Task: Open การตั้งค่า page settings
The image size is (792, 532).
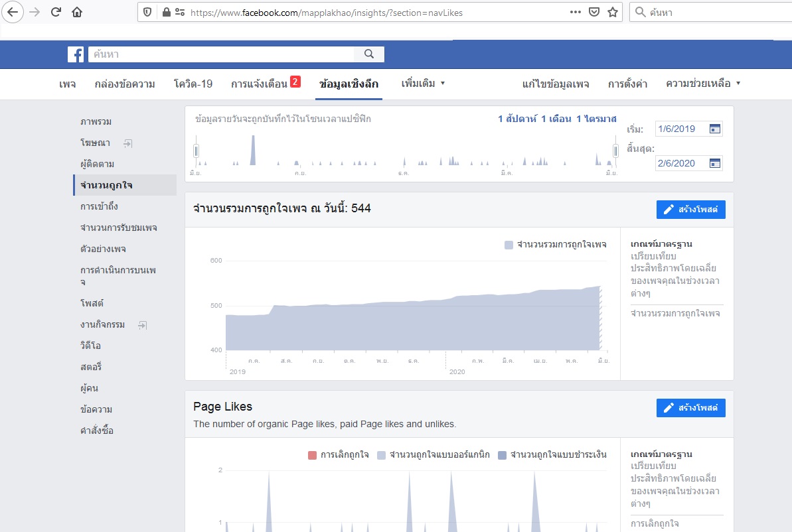Action: [627, 84]
